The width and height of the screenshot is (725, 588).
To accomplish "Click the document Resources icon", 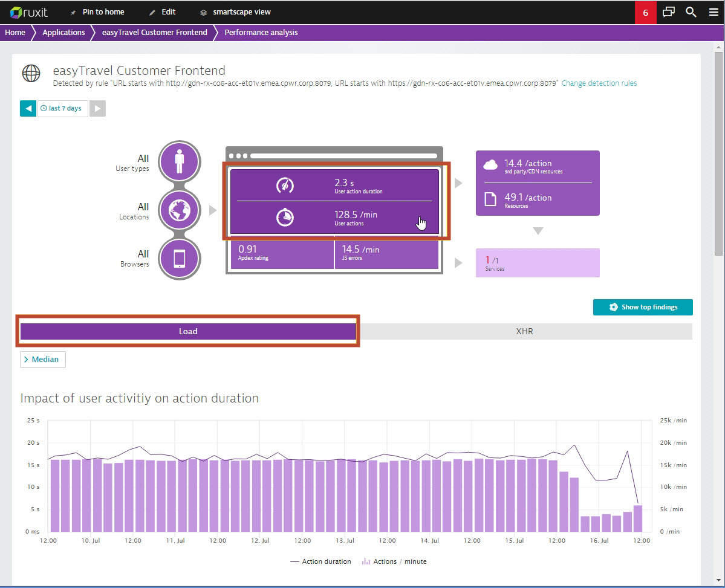I will tap(490, 199).
